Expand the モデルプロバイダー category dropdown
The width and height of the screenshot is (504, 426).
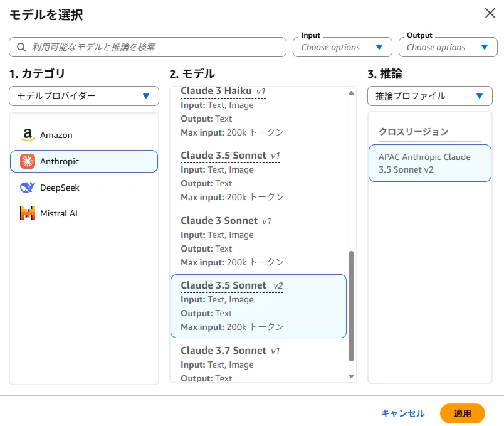(x=84, y=96)
